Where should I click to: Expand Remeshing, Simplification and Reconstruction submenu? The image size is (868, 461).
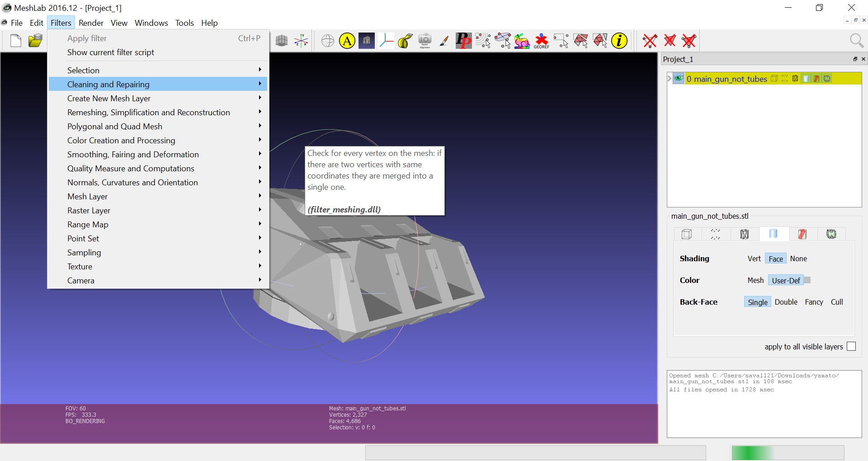[x=158, y=112]
